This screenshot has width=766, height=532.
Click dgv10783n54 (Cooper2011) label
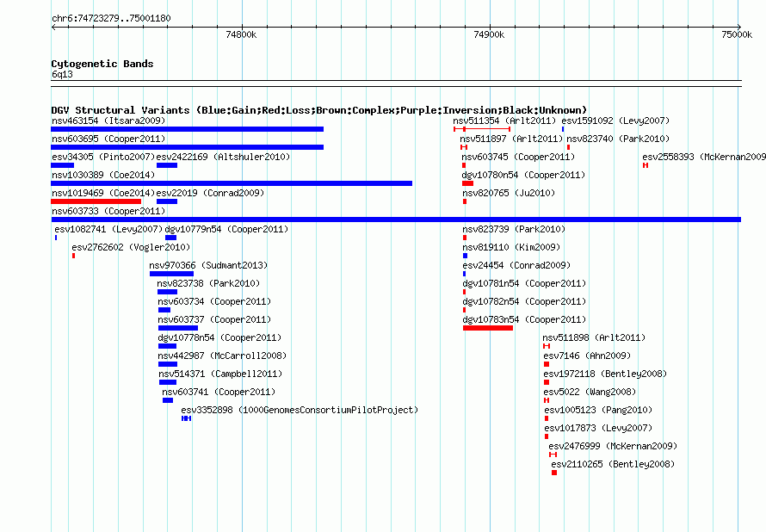click(524, 319)
